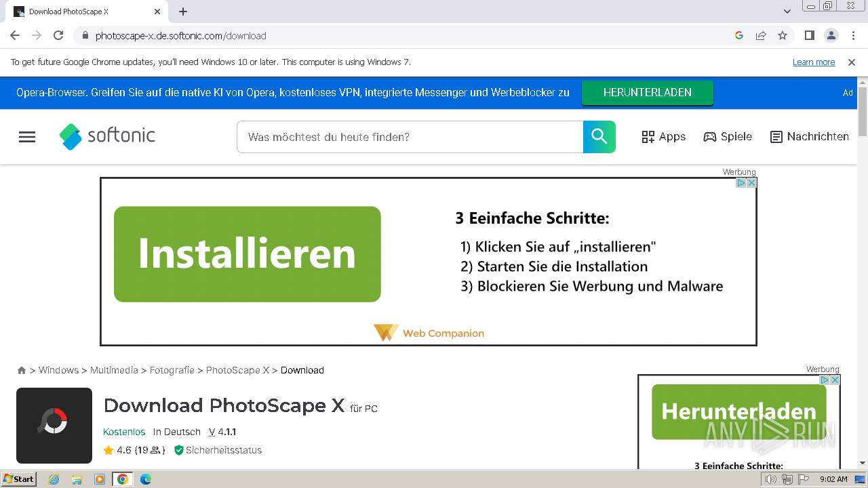
Task: Select the Download PhotoScape X tab
Action: tap(87, 12)
